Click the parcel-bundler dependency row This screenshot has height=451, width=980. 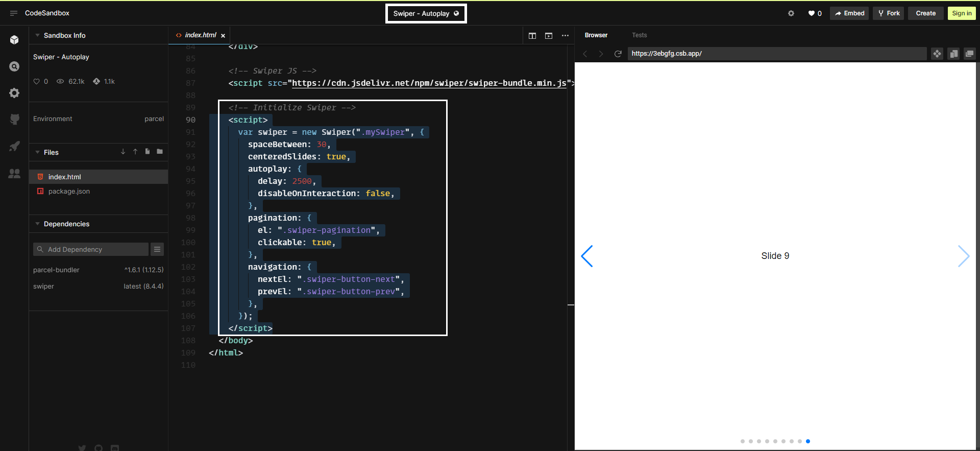[99, 270]
